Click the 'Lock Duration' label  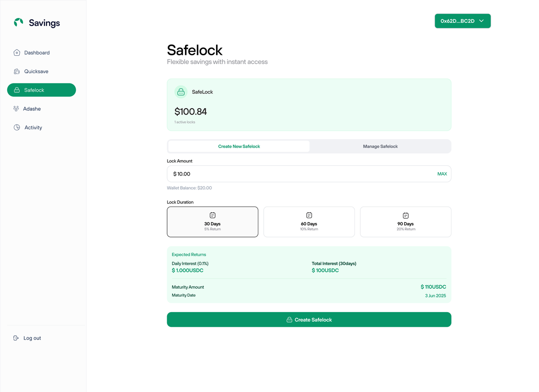(x=180, y=203)
